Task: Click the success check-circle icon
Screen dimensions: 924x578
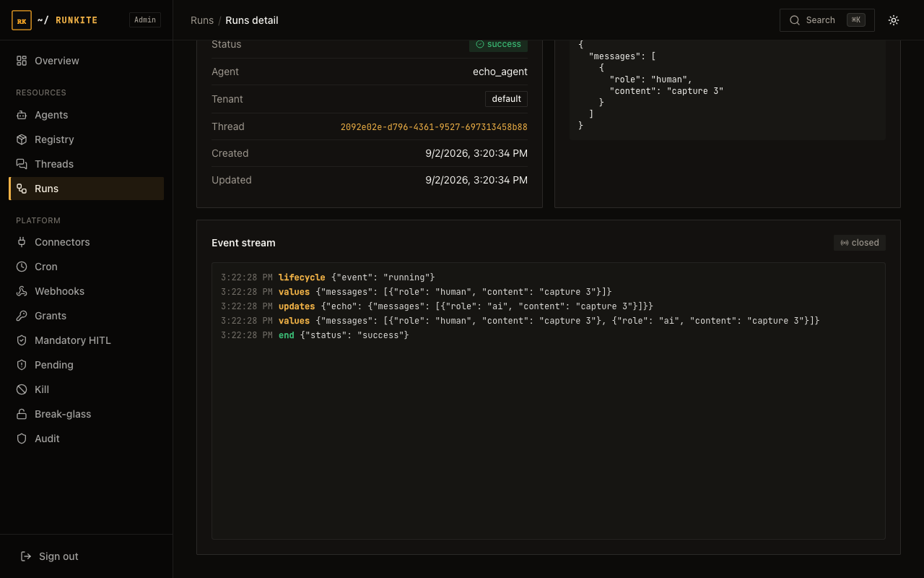Action: pyautogui.click(x=480, y=44)
